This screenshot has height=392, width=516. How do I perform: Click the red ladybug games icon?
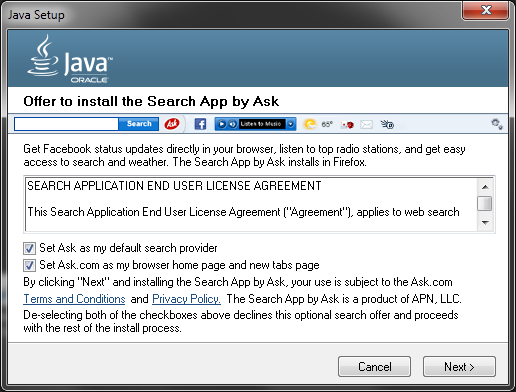pyautogui.click(x=347, y=125)
